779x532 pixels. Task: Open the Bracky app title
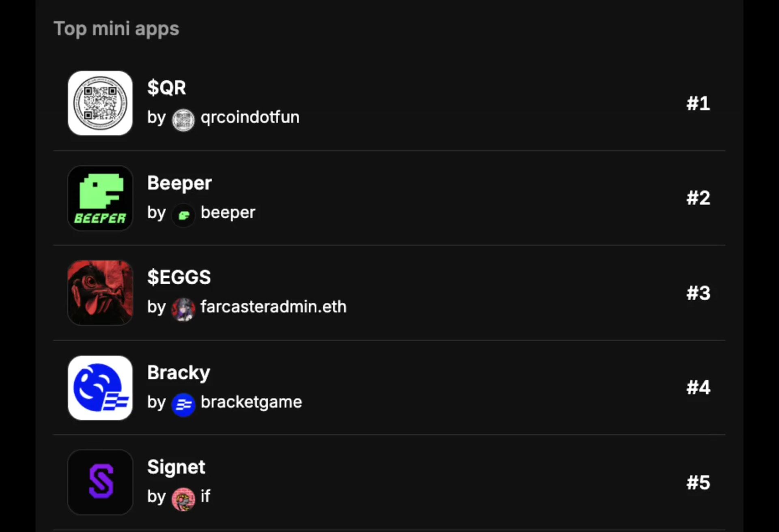coord(179,372)
